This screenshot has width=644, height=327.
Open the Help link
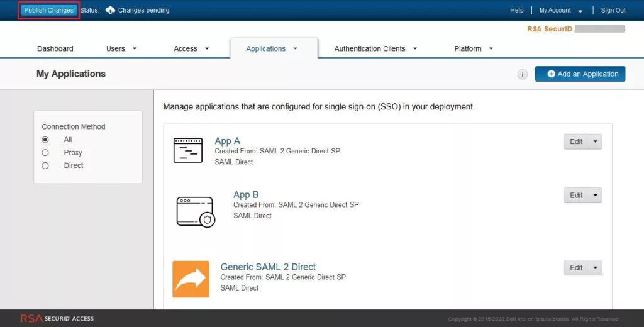(517, 10)
